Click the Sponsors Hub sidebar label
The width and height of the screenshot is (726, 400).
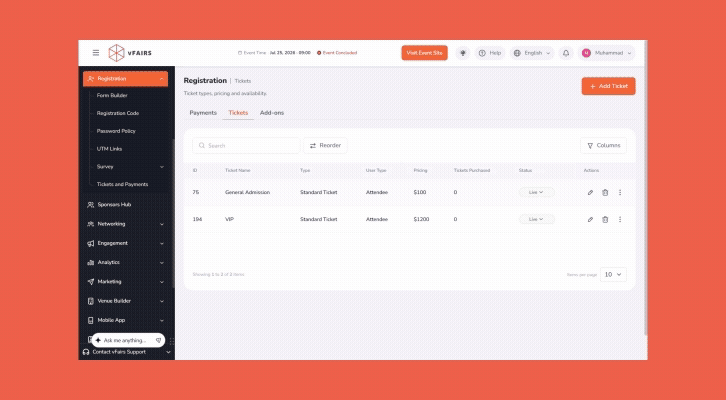pyautogui.click(x=114, y=205)
